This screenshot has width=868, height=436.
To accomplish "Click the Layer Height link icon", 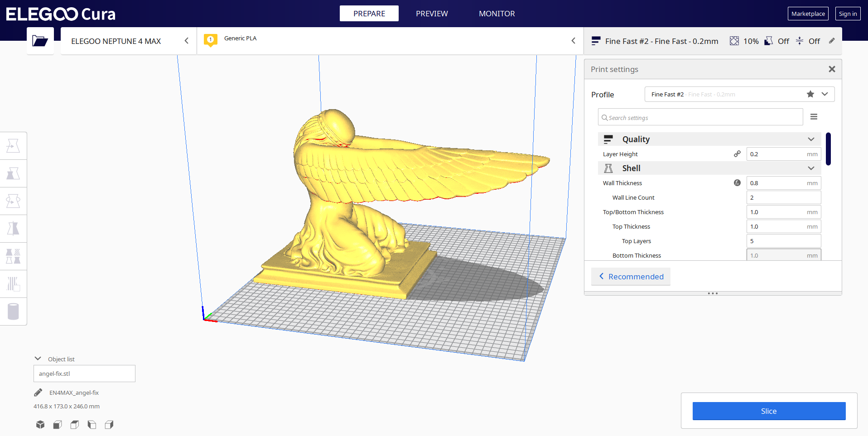I will click(x=737, y=154).
